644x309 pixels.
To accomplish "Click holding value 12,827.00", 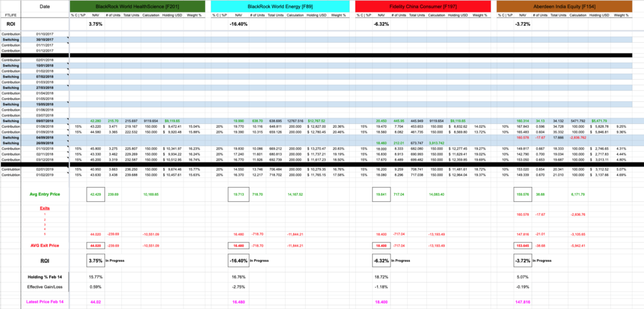I will (316, 126).
